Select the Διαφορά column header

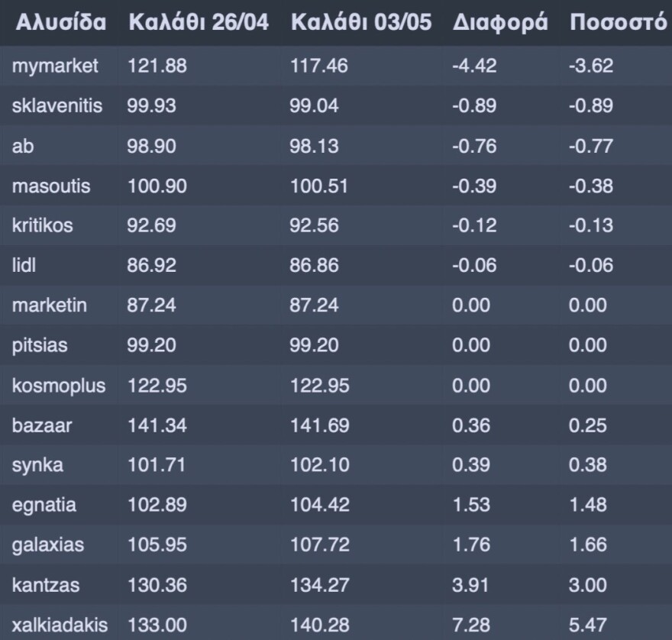click(x=499, y=23)
